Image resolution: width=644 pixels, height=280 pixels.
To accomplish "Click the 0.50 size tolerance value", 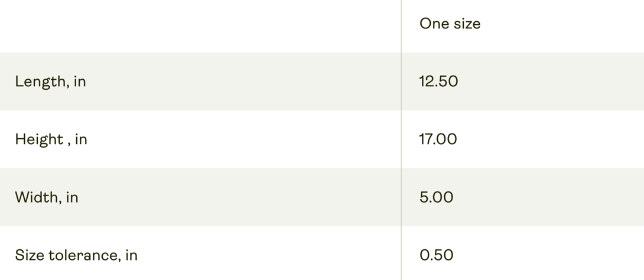I will tap(436, 255).
